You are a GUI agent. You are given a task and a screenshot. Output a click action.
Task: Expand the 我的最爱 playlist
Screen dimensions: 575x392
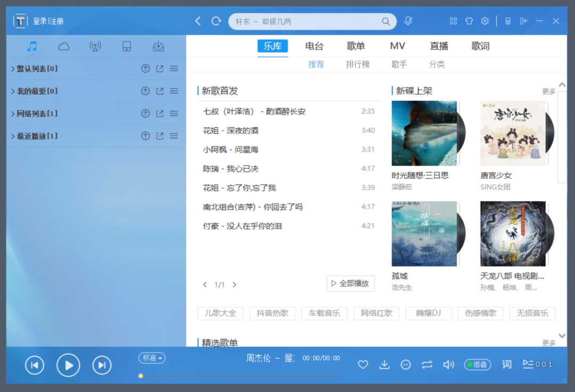coord(13,91)
